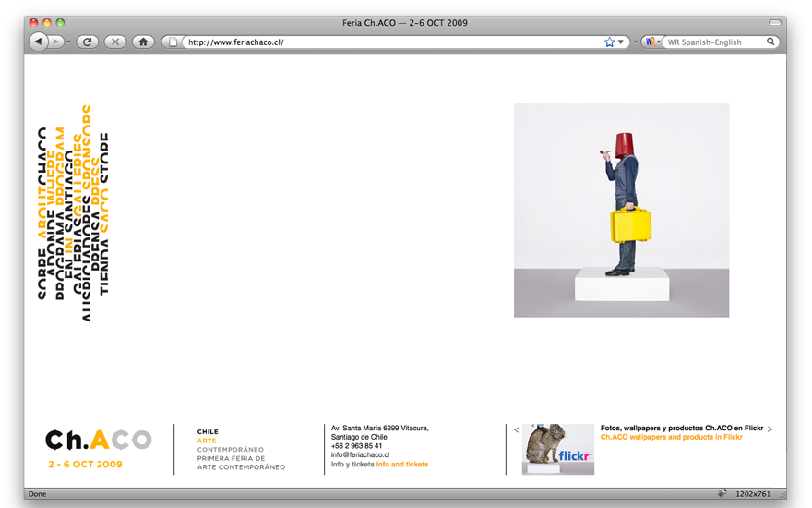Go back with the Back arrow button
812x508 pixels.
38,42
